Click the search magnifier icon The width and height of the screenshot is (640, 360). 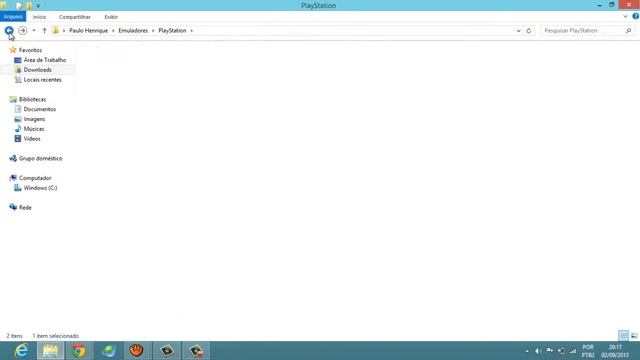click(x=629, y=31)
